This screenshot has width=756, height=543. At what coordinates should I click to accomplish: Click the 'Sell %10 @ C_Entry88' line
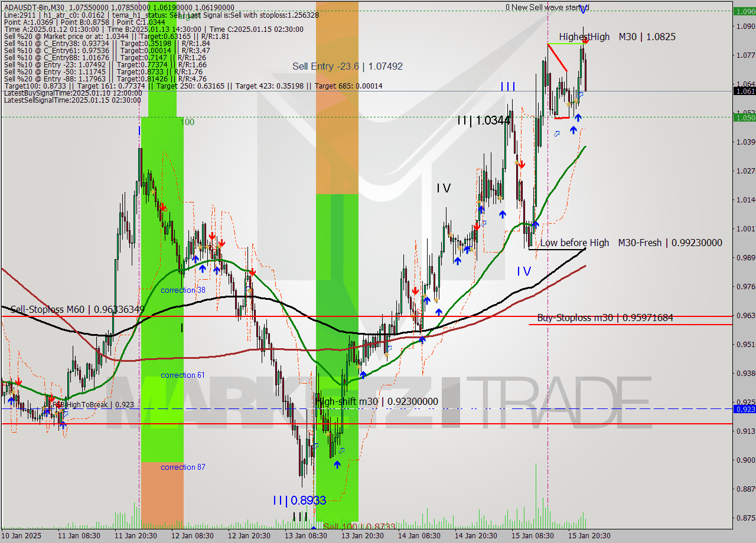(104, 58)
